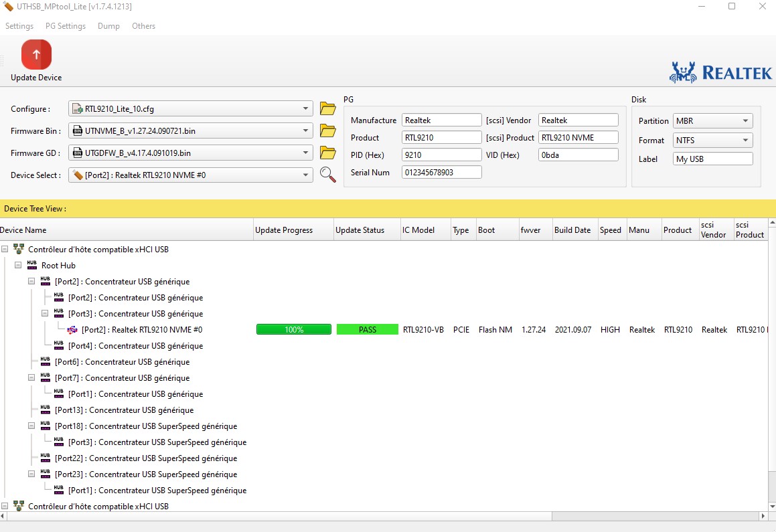Select Realtek RTL9210 NVME #0 tree row
Viewport: 776px width, 532px height.
click(x=142, y=330)
